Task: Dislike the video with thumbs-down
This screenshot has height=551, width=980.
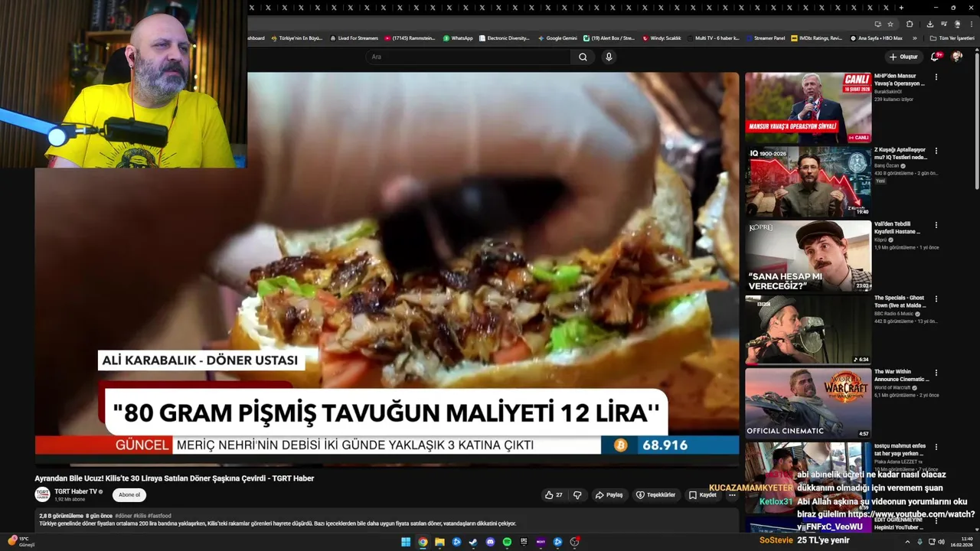Action: 577,495
